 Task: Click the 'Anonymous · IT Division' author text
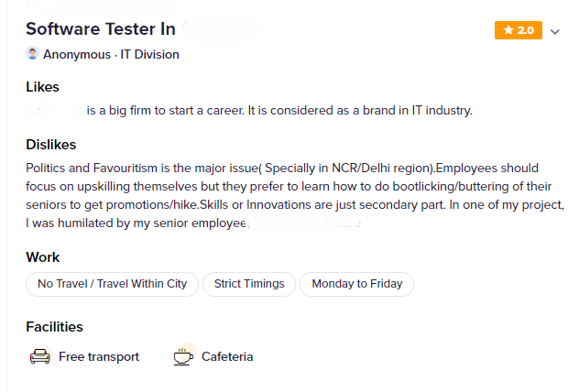tap(111, 54)
